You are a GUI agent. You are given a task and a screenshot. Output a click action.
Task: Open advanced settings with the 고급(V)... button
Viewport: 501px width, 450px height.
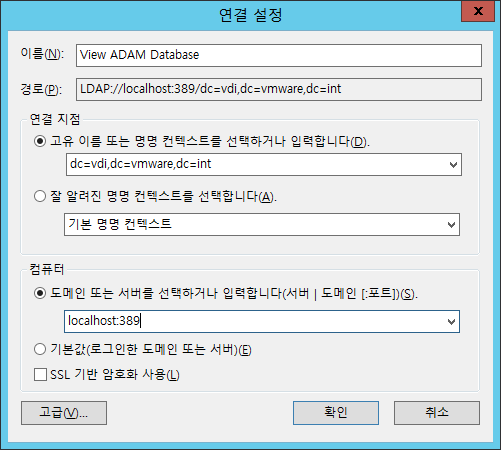click(x=64, y=413)
